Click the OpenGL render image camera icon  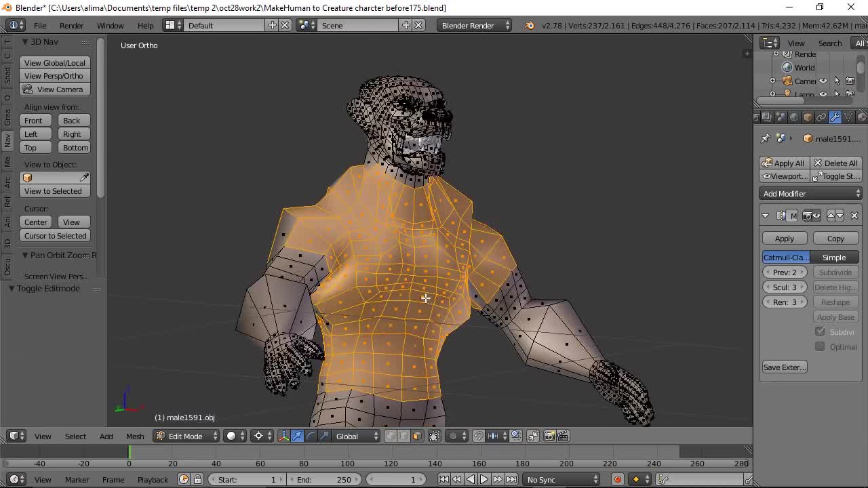(549, 436)
